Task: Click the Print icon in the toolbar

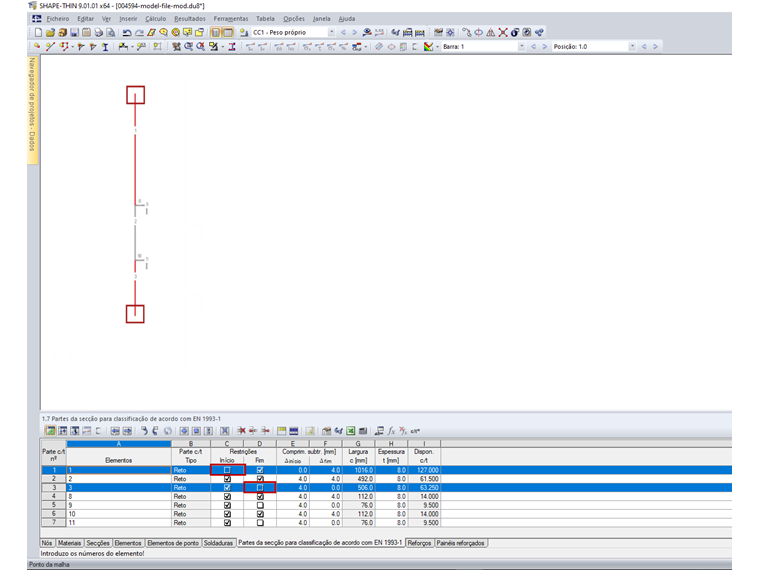Action: click(x=98, y=32)
